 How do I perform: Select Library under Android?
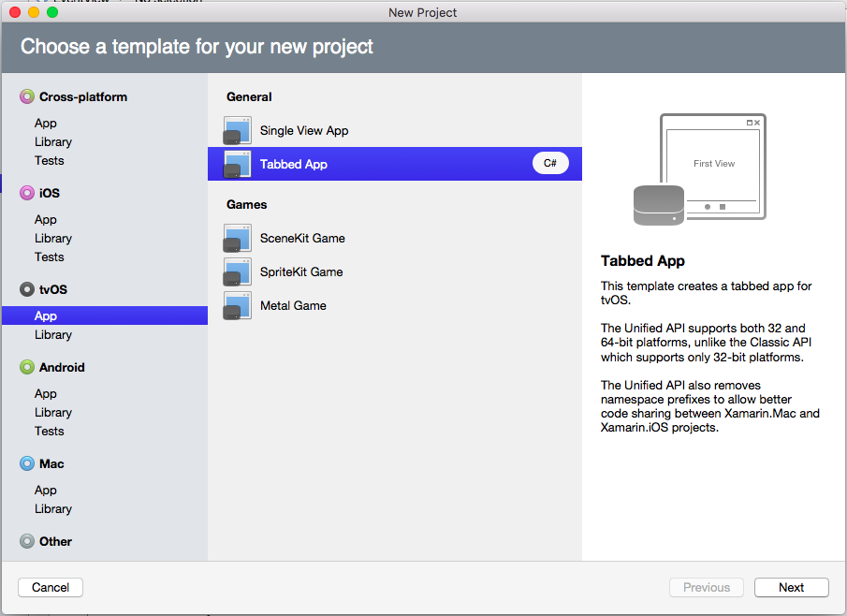pos(53,412)
